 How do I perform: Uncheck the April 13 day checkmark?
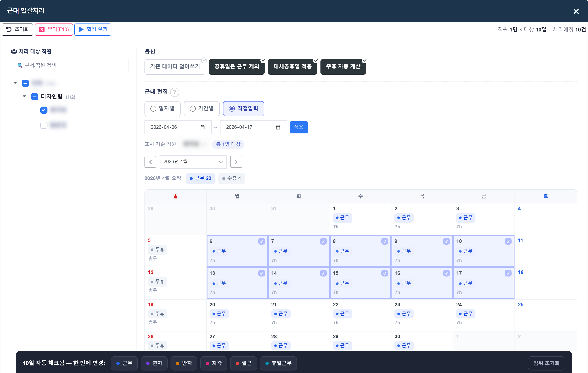click(261, 273)
